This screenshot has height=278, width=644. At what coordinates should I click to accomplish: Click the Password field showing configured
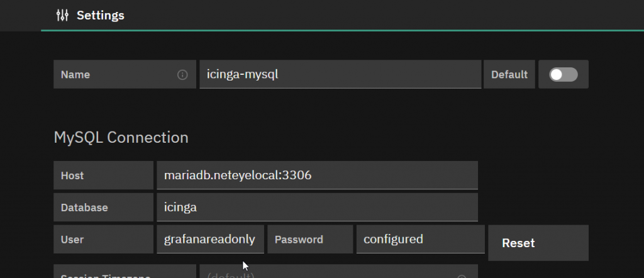tap(421, 239)
